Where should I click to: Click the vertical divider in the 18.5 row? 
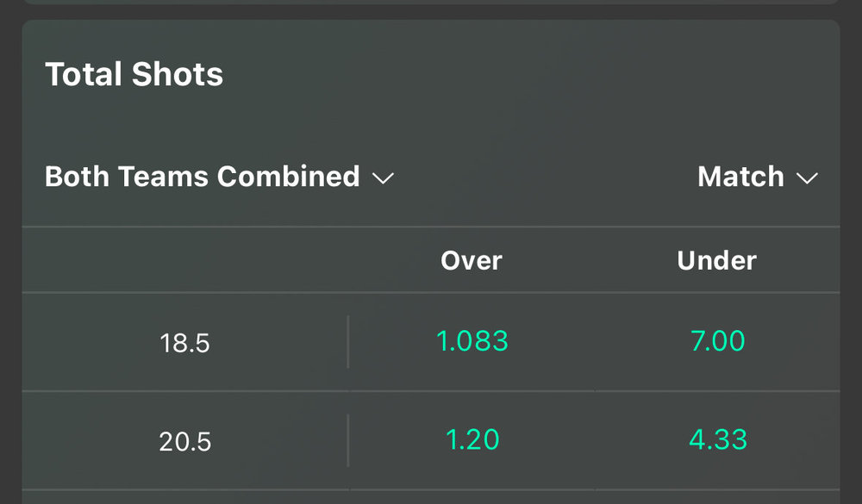coord(348,342)
